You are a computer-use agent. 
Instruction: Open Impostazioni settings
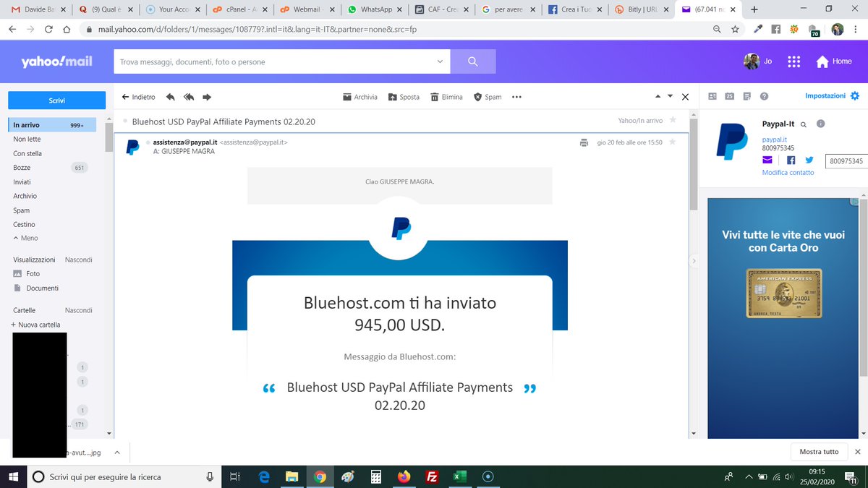tap(832, 95)
